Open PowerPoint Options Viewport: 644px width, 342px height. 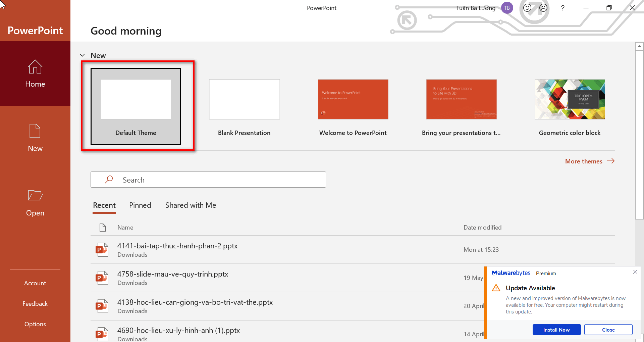[35, 324]
